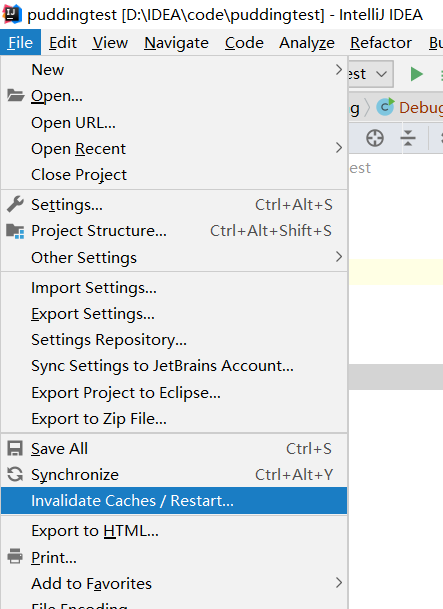Open the Refactor menu

point(381,43)
